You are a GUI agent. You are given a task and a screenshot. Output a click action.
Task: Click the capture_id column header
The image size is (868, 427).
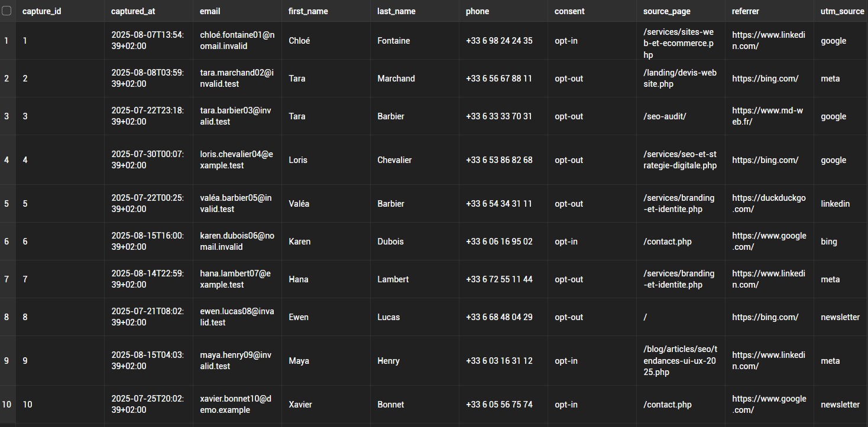click(41, 11)
